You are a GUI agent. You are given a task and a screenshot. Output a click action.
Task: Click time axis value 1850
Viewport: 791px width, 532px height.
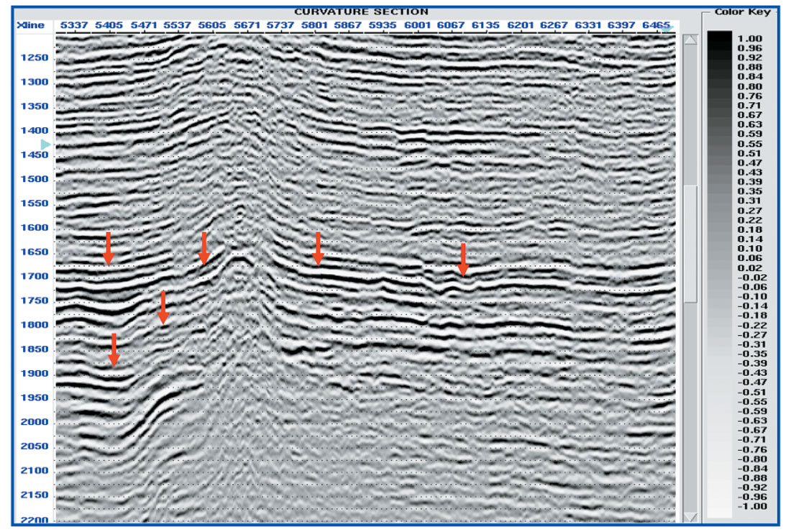click(35, 349)
